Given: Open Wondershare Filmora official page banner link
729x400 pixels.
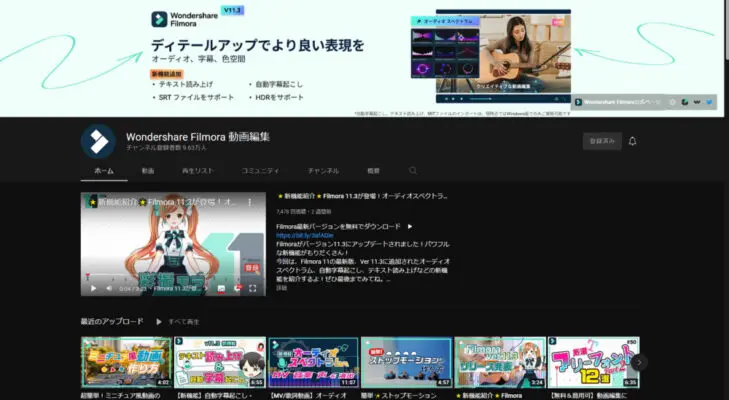Looking at the screenshot, I should 618,102.
